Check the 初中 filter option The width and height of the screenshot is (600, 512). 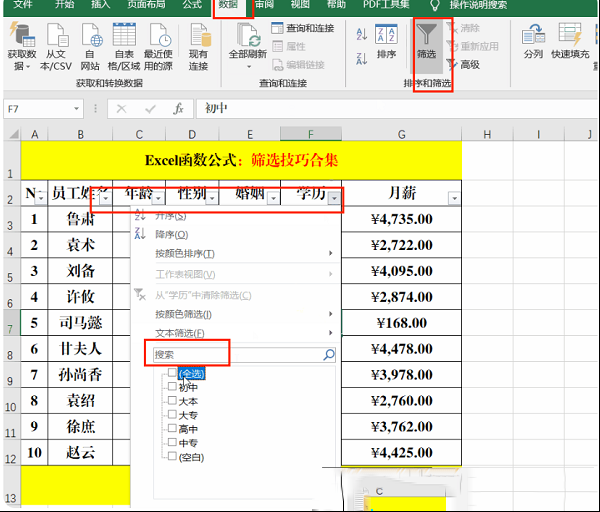coord(172,386)
